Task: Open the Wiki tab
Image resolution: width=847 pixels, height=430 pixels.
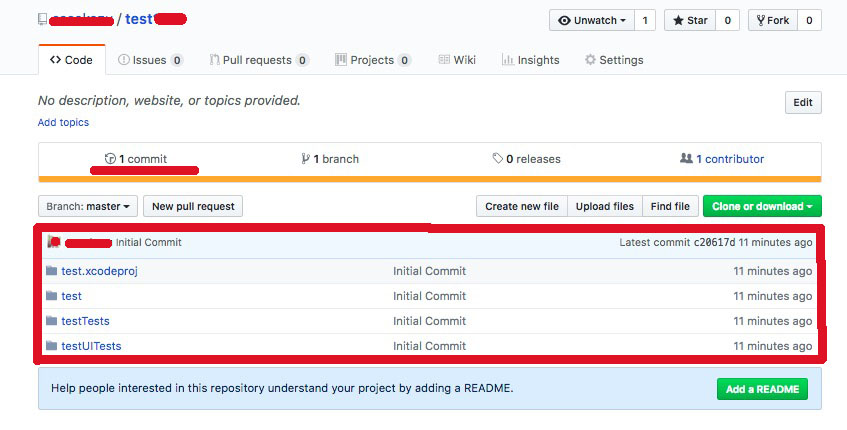Action: pyautogui.click(x=457, y=60)
